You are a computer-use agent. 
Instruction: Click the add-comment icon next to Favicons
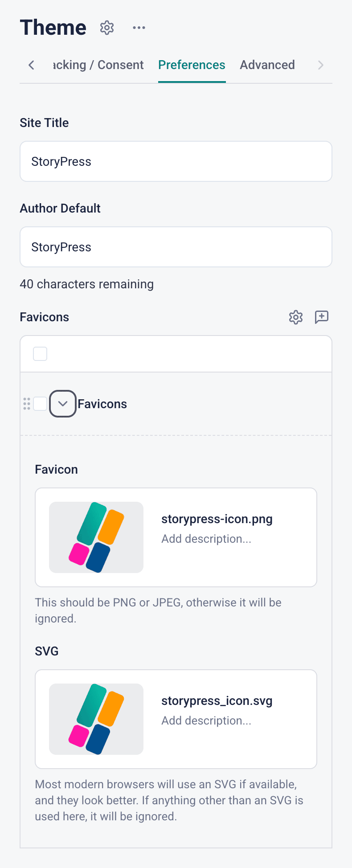(321, 317)
